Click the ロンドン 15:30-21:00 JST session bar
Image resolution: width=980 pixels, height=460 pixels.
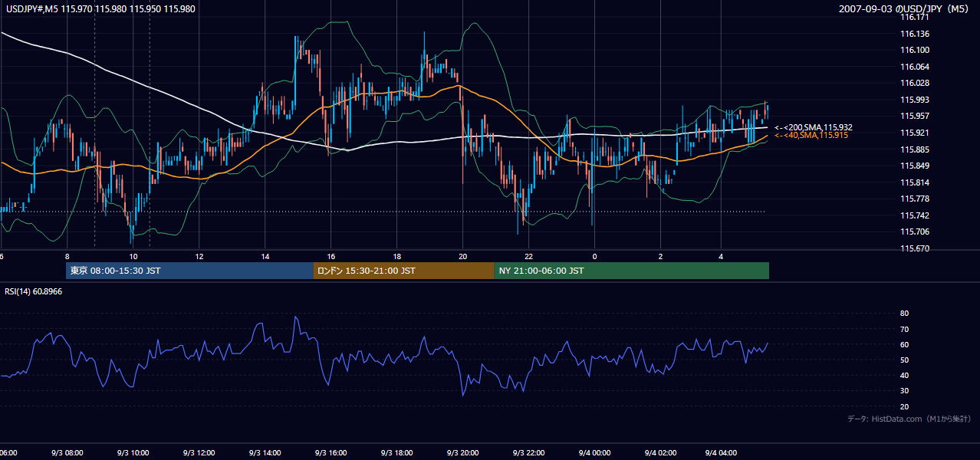[x=404, y=271]
